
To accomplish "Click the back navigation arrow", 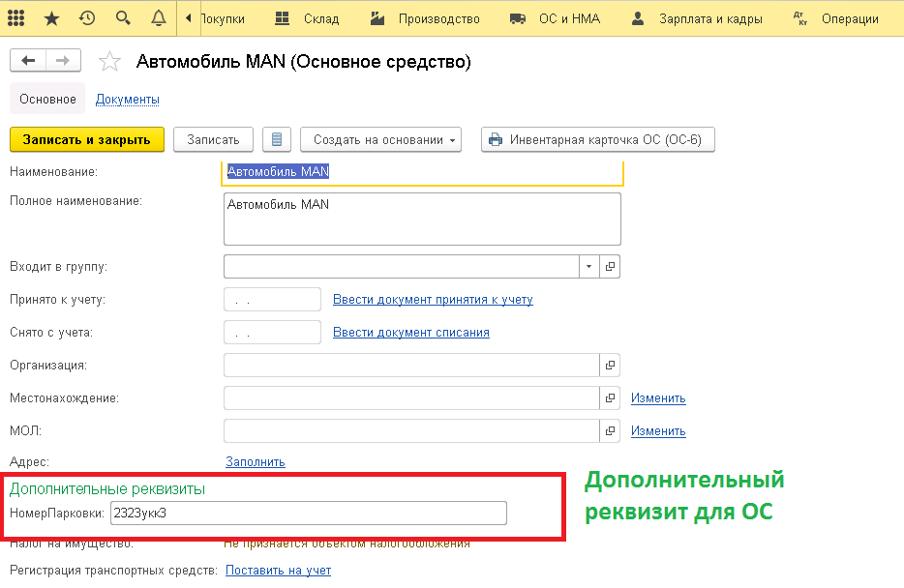I will (x=28, y=61).
